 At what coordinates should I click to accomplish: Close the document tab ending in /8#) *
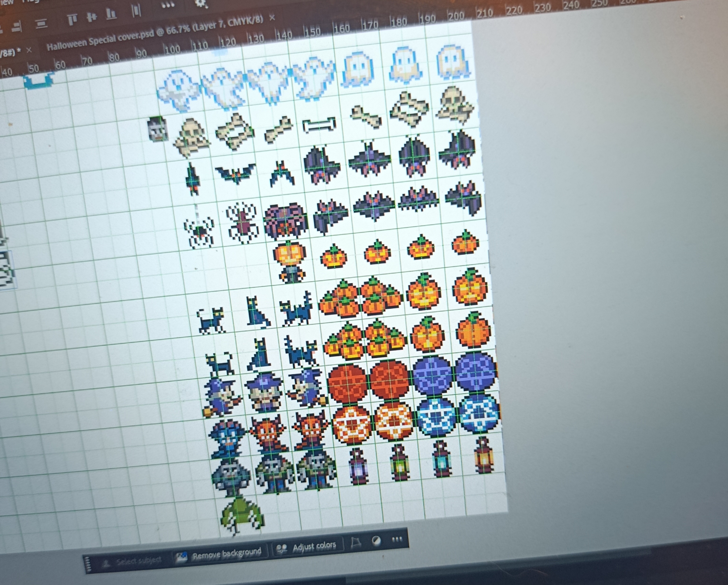[x=29, y=50]
